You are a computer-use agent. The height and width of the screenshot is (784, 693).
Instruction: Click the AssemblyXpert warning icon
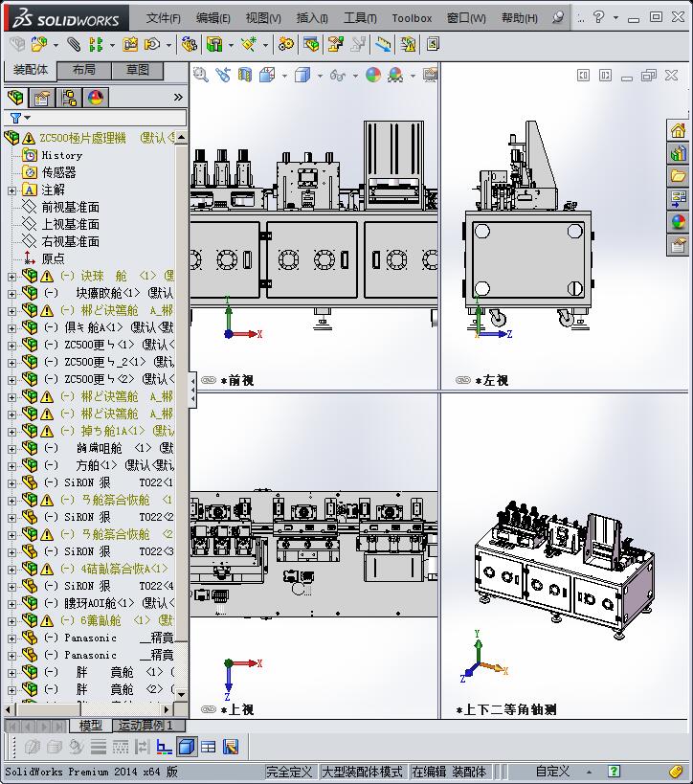tap(408, 44)
